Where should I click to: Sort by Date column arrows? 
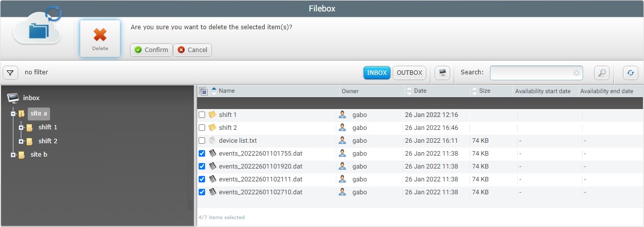point(409,91)
